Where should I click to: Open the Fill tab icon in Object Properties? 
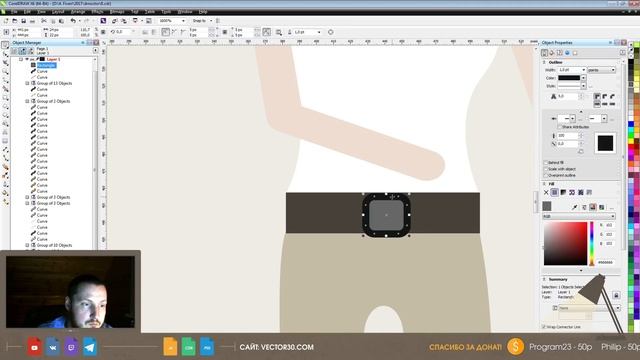pos(552,53)
